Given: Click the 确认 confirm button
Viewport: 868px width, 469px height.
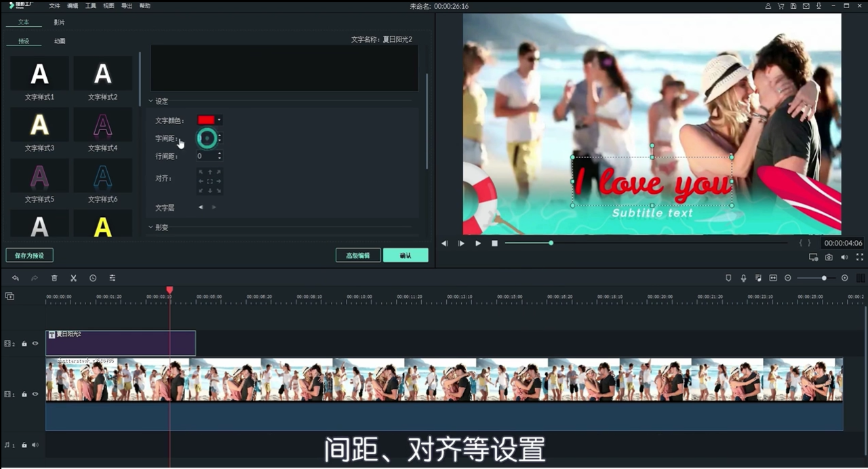Looking at the screenshot, I should point(406,256).
